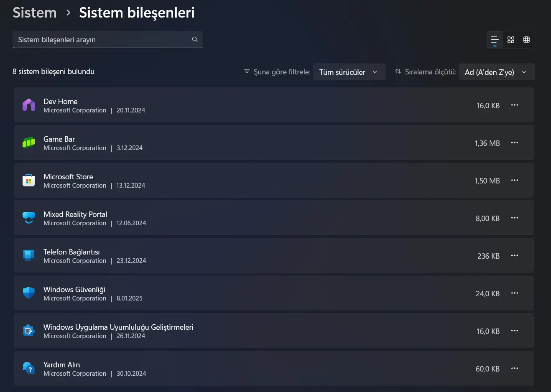Click the 8 sistem bileşeni bulundu text

[x=54, y=71]
